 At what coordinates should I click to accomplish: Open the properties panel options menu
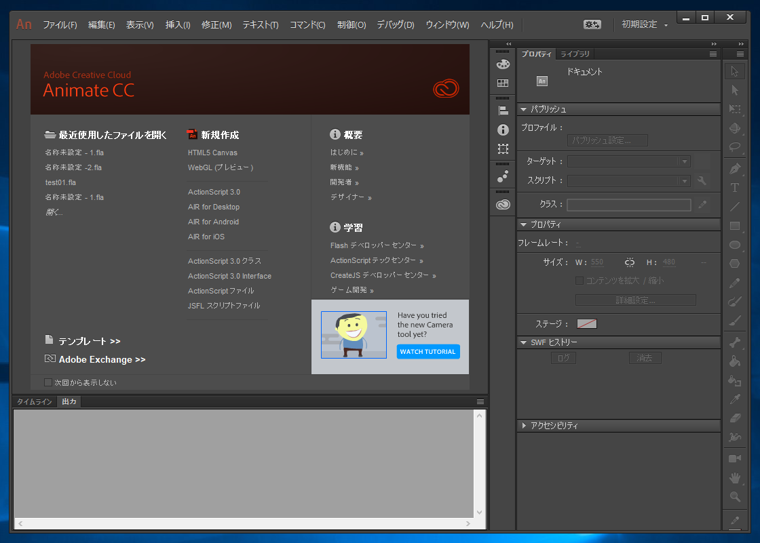point(713,54)
